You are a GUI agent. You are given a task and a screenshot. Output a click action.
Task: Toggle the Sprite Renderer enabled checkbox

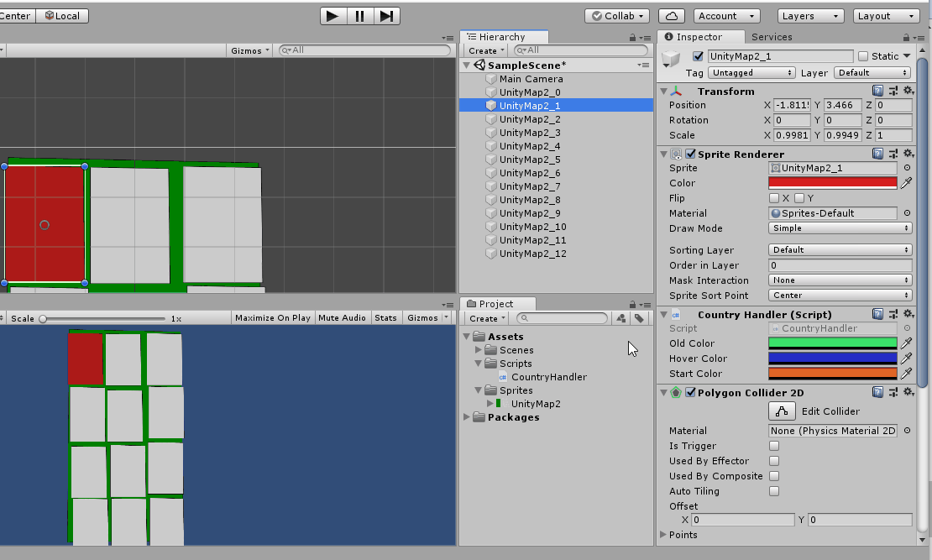coord(690,154)
